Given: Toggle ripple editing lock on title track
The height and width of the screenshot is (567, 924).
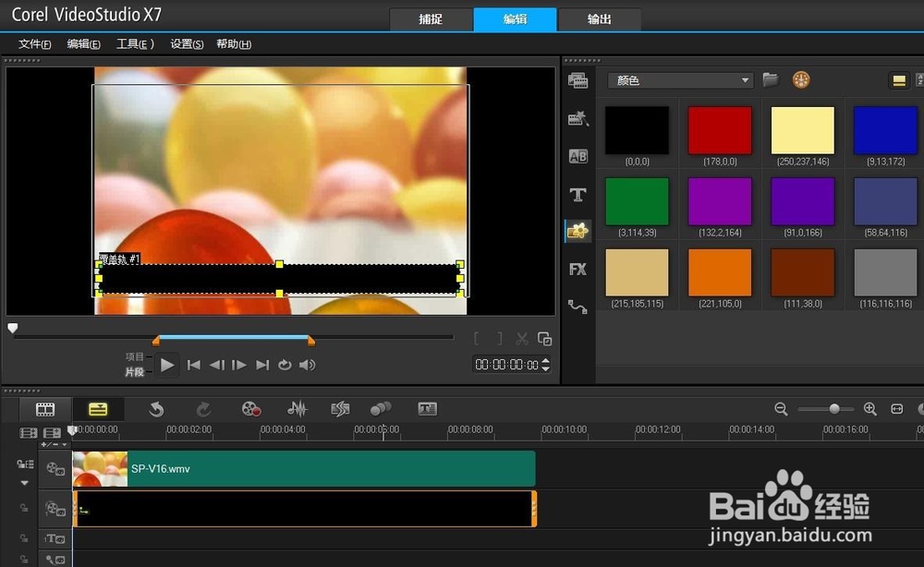Looking at the screenshot, I should 24,538.
